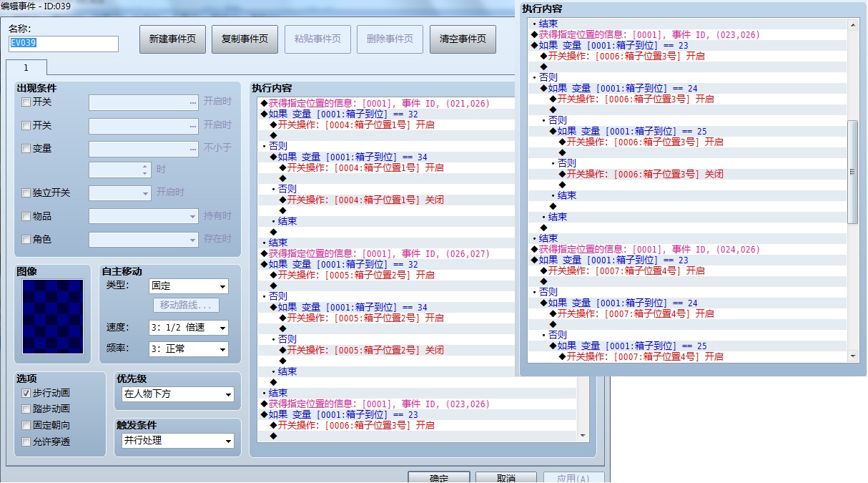
Task: Uncheck the 步行动画 option
Action: click(26, 393)
